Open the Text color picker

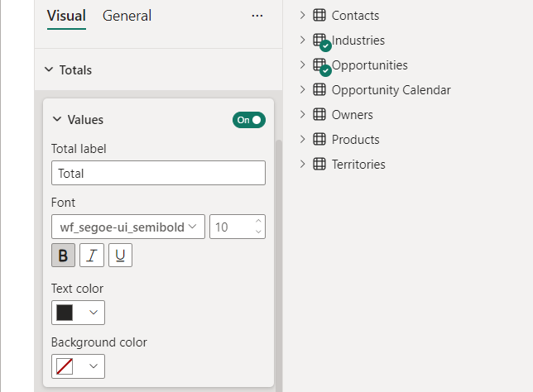tap(78, 313)
